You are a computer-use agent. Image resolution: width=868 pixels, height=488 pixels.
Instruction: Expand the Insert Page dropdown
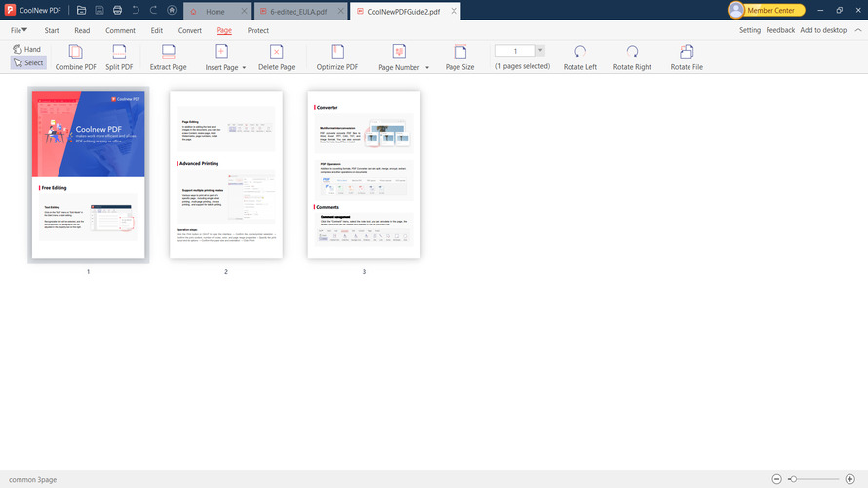[244, 68]
